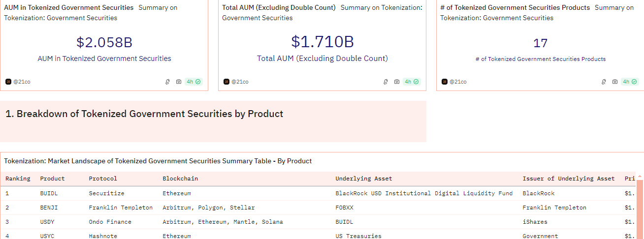
Task: Sort table by Ranking column header
Action: coord(18,179)
